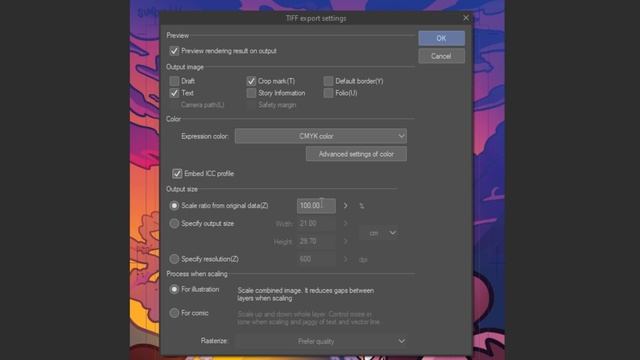Enable the Draft checkbox
Viewport: 640px width, 360px height.
pyautogui.click(x=174, y=81)
